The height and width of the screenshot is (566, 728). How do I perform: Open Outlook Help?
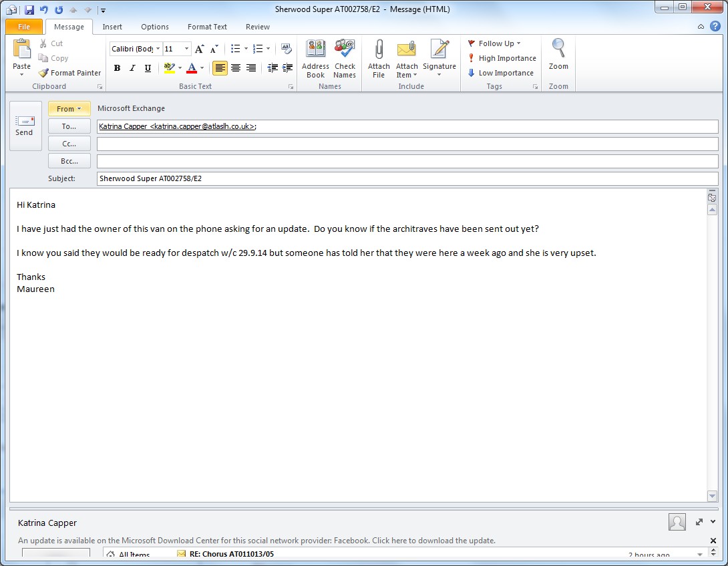pyautogui.click(x=715, y=27)
